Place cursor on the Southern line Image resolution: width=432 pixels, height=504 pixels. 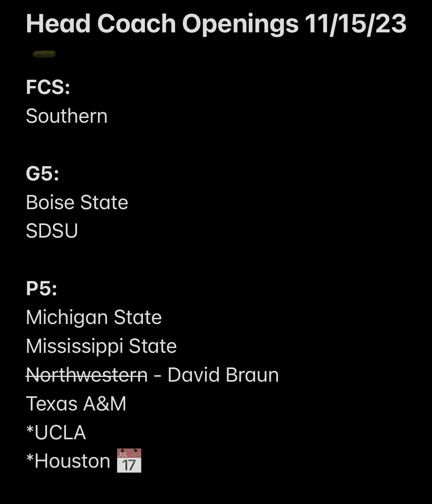(x=67, y=116)
